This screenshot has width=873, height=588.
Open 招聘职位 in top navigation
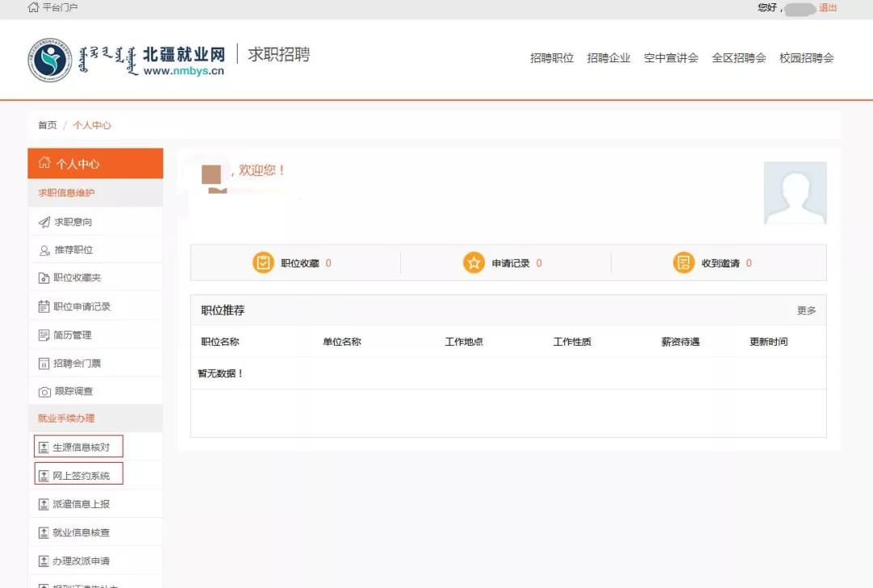(x=551, y=58)
